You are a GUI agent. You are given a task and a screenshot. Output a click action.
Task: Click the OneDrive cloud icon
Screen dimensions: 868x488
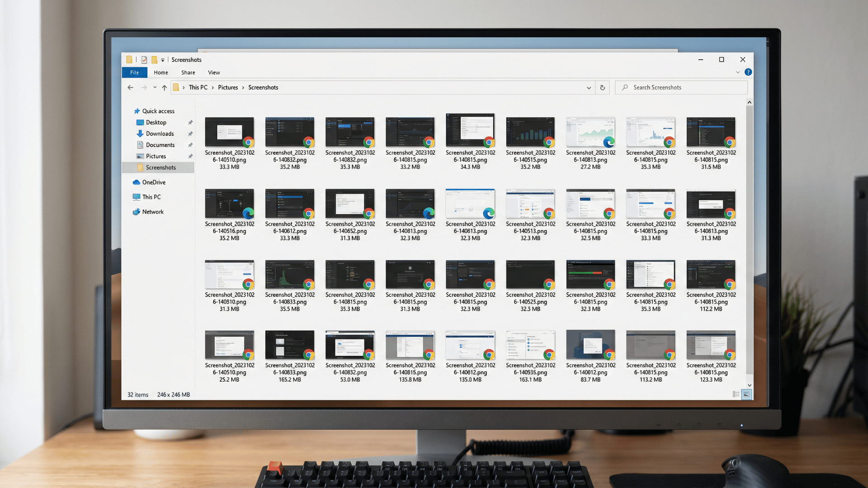pos(136,183)
